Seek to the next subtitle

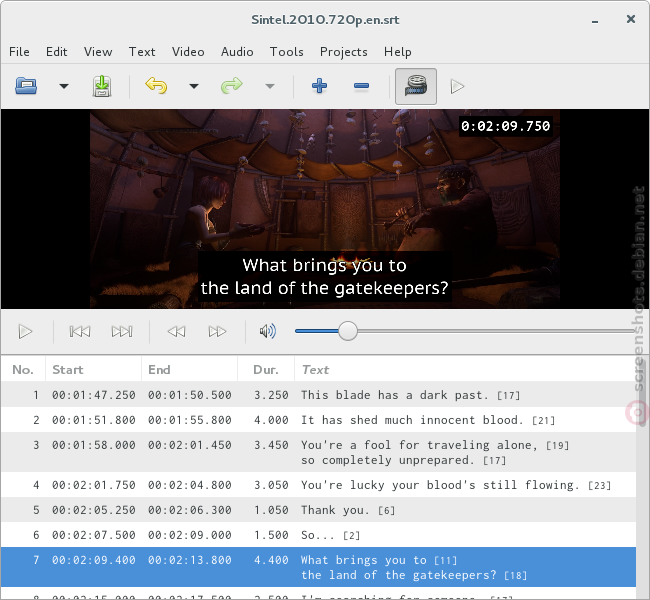(122, 332)
